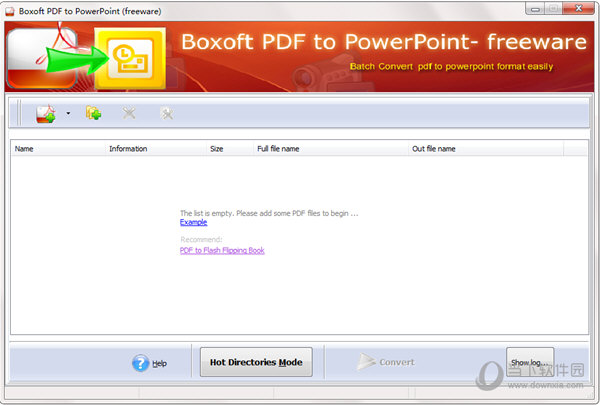Sort by the Information column header

[x=156, y=149]
